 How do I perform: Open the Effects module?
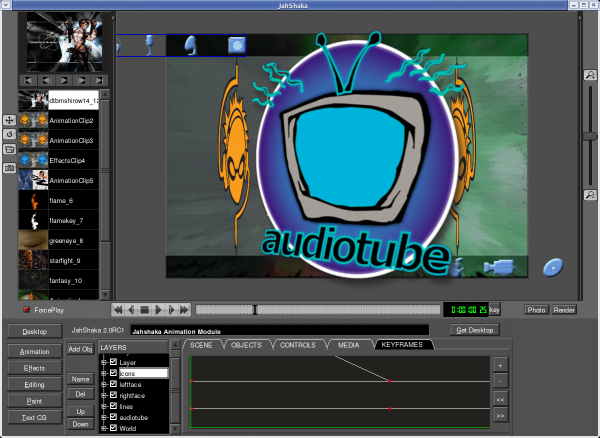[34, 368]
